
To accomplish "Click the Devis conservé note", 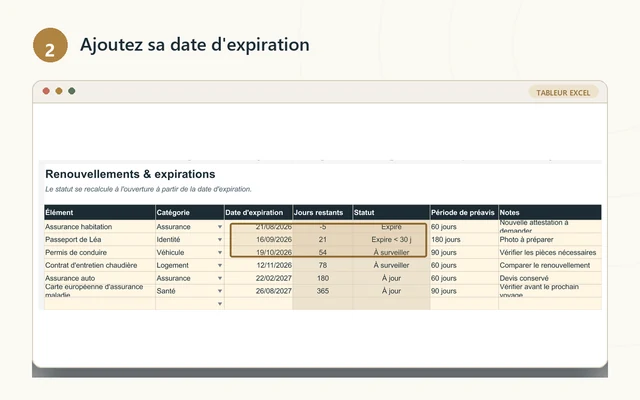I will click(x=550, y=278).
